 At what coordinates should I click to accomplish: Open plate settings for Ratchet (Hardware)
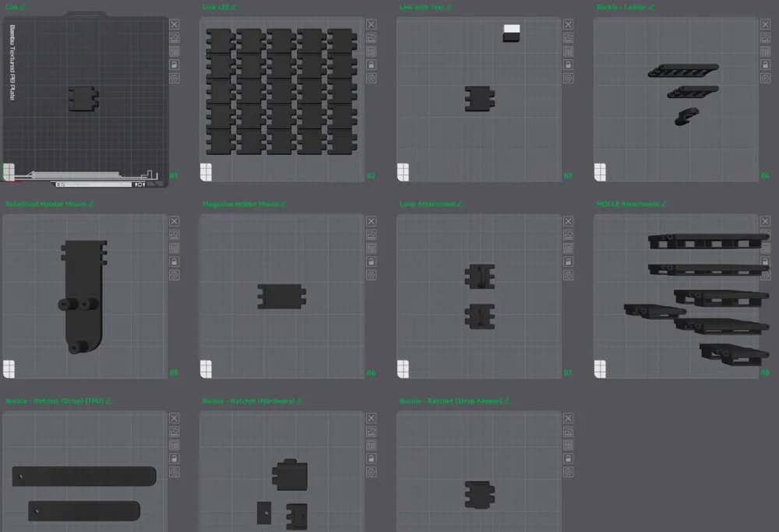(371, 472)
